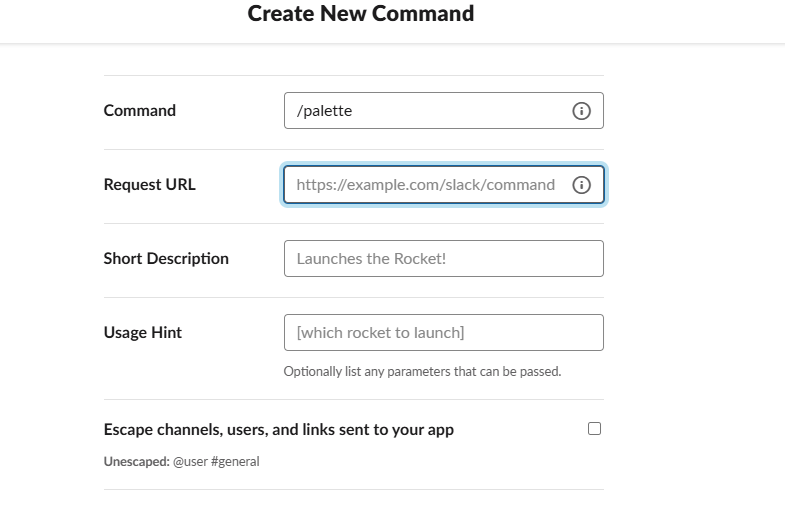The height and width of the screenshot is (506, 785).
Task: Enable the escape channels, users, links checkbox
Action: point(595,429)
